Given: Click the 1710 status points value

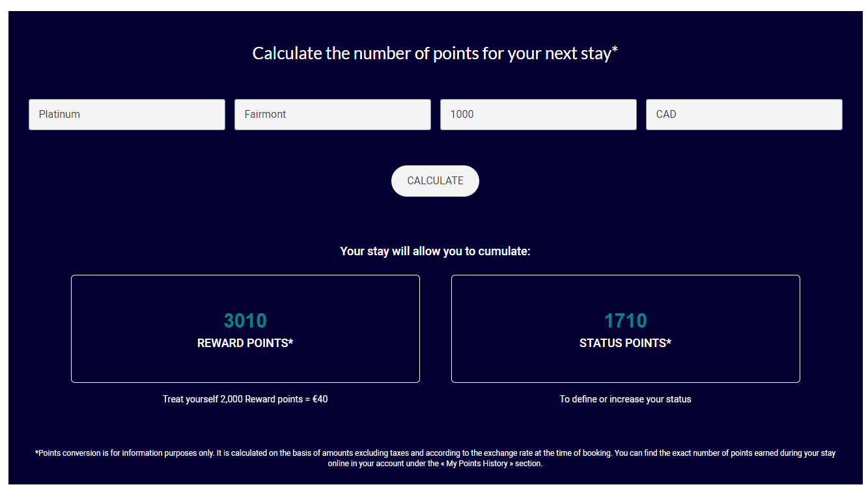Looking at the screenshot, I should pyautogui.click(x=625, y=321).
